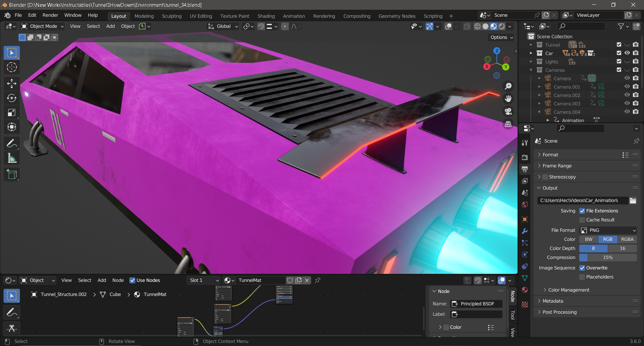The height and width of the screenshot is (346, 644).
Task: Set color depth to 16
Action: pos(623,248)
